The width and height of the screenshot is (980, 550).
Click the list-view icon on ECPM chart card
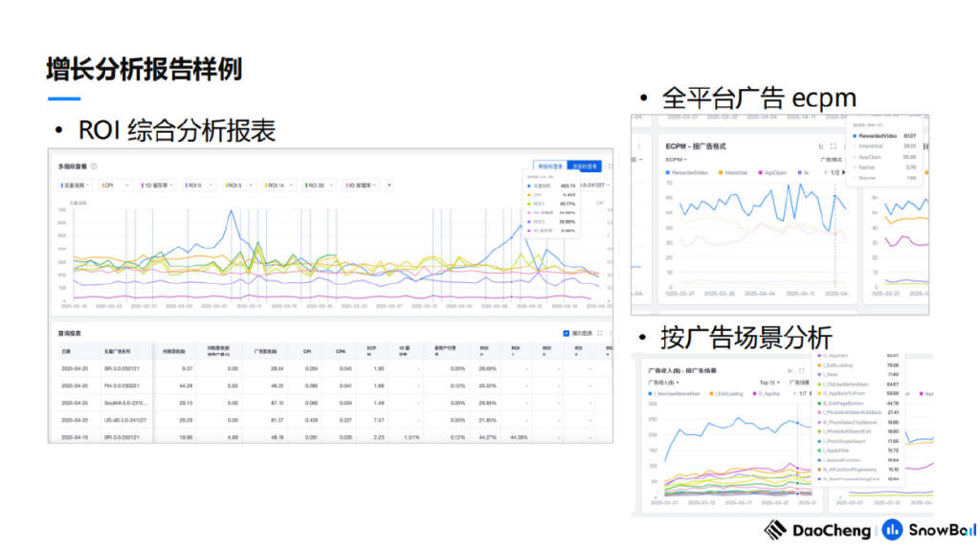(821, 146)
